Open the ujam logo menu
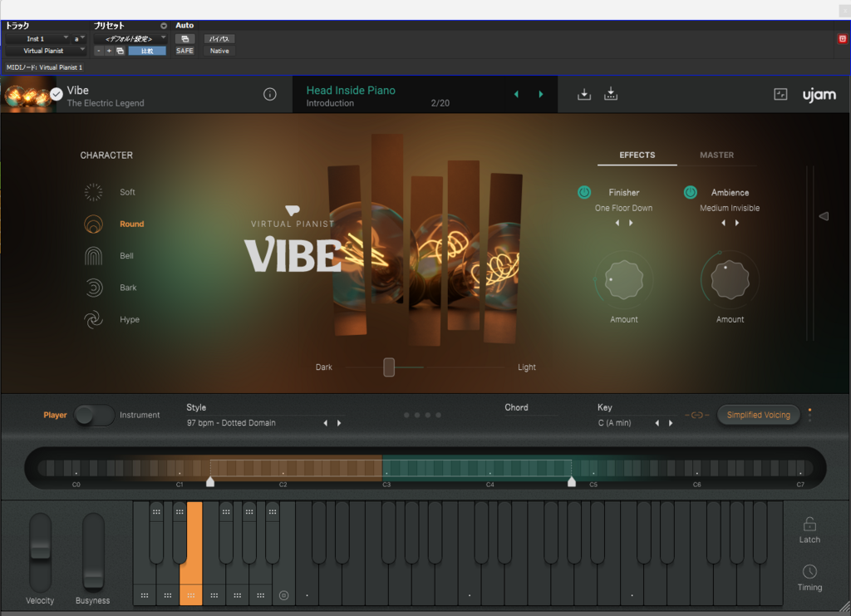The image size is (851, 616). tap(819, 95)
